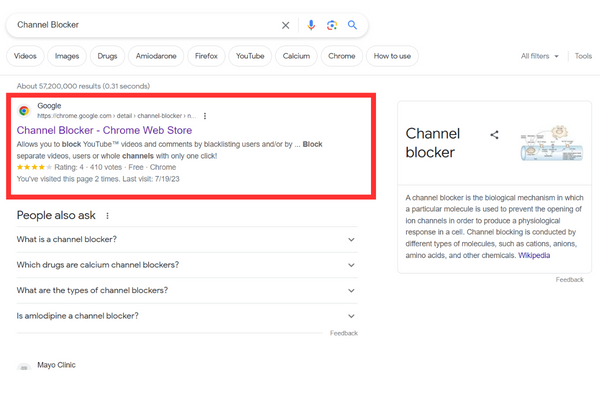This screenshot has height=400, width=600.
Task: Click the People also ask heading
Action: coord(56,216)
